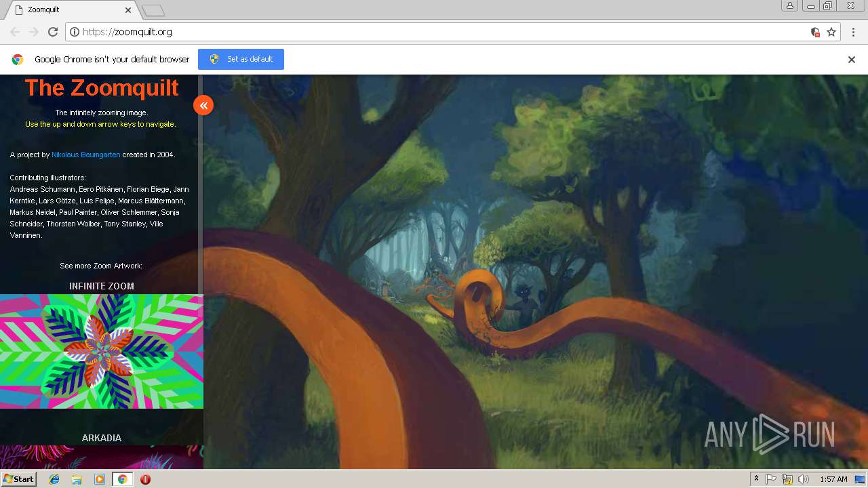Click the See more Zoom Artwork text
The image size is (868, 488).
pyautogui.click(x=101, y=266)
